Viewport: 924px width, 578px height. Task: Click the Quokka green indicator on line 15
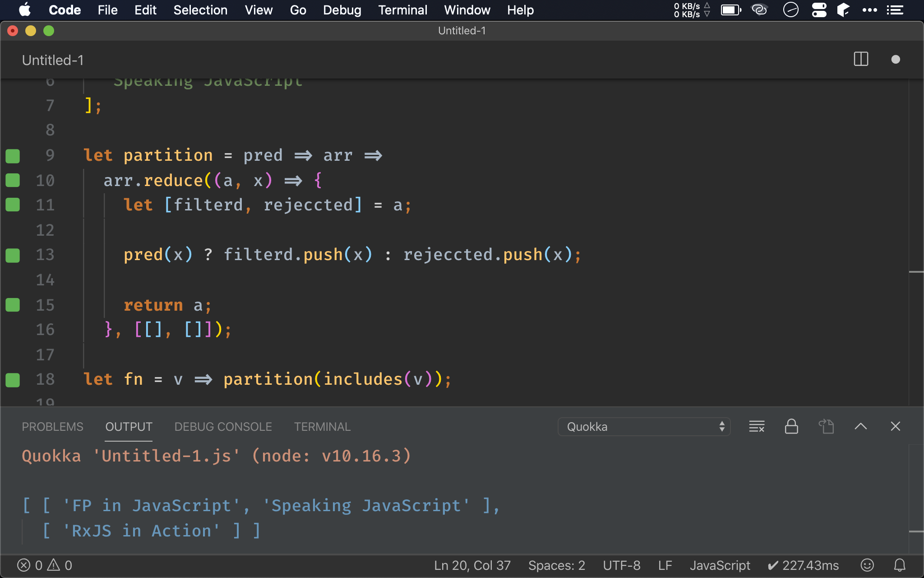[x=13, y=305]
